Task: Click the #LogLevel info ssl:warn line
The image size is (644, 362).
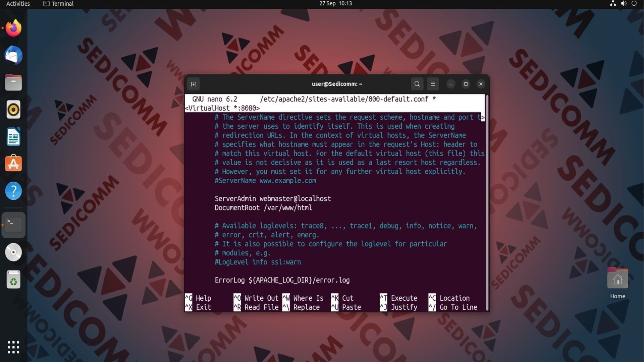Action: [258, 262]
